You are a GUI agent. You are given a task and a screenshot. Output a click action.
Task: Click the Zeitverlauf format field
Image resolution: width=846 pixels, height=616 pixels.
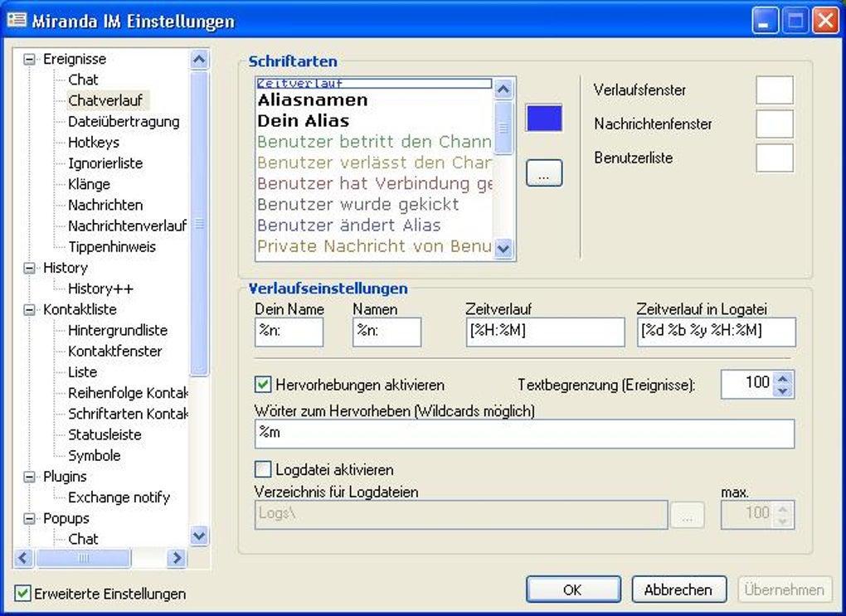click(x=546, y=332)
